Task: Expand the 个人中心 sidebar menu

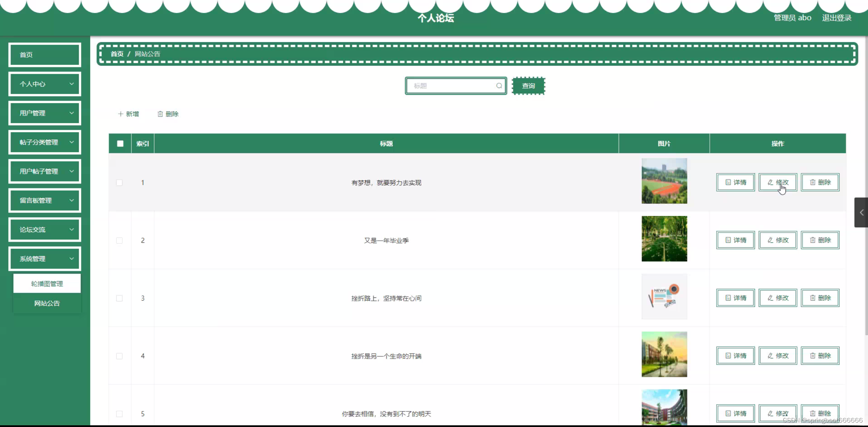Action: 45,84
